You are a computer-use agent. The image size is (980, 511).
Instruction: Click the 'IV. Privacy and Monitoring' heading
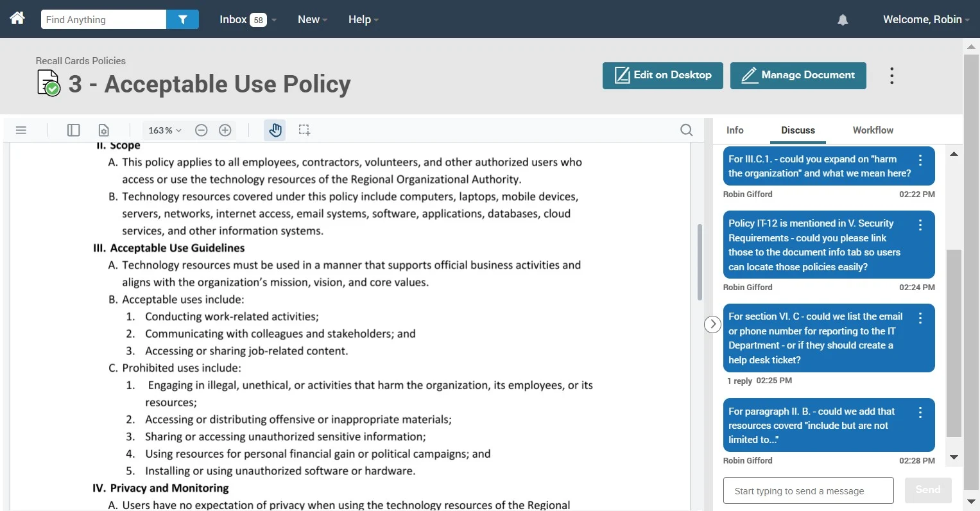[160, 488]
